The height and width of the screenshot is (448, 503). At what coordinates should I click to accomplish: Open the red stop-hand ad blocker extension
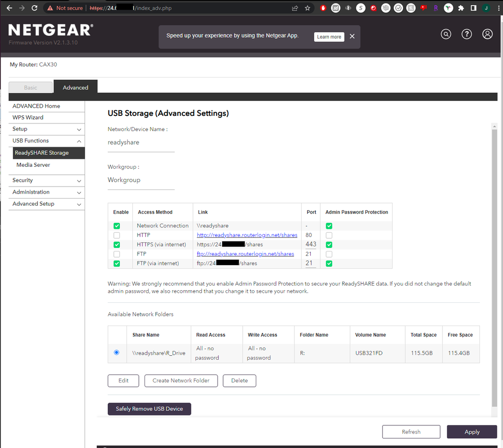pos(323,8)
